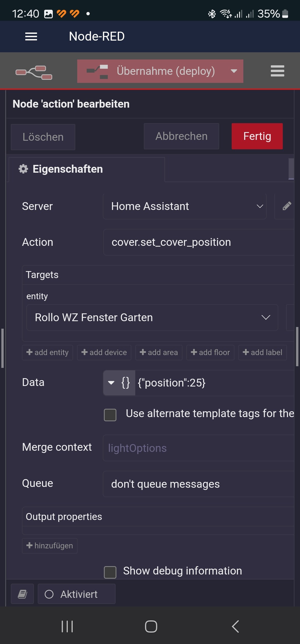Change the Data field type selector

[x=119, y=383]
